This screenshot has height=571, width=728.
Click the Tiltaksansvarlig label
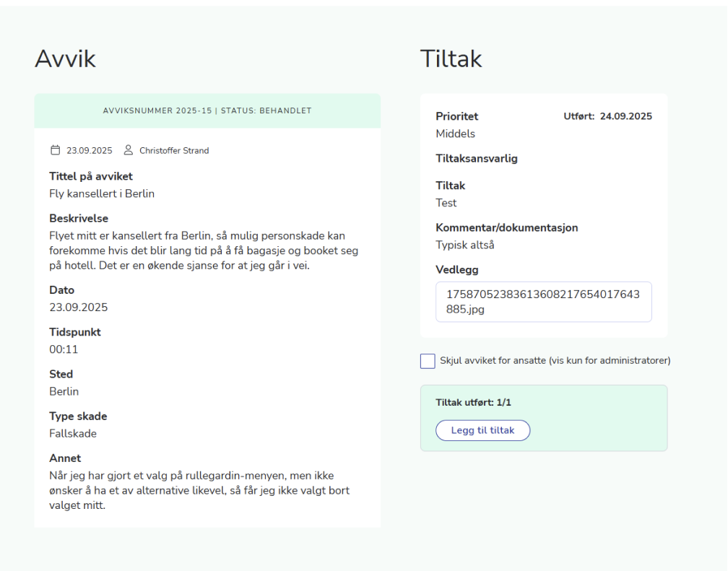pos(476,158)
